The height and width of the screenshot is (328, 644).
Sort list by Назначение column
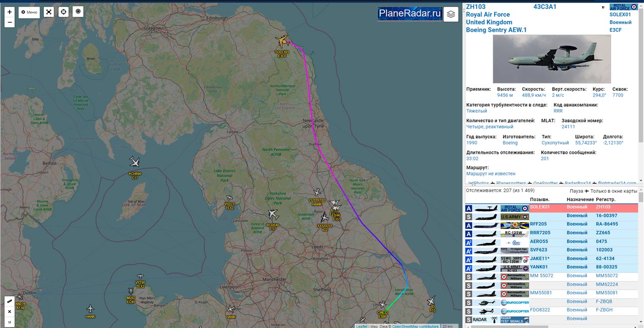click(580, 200)
